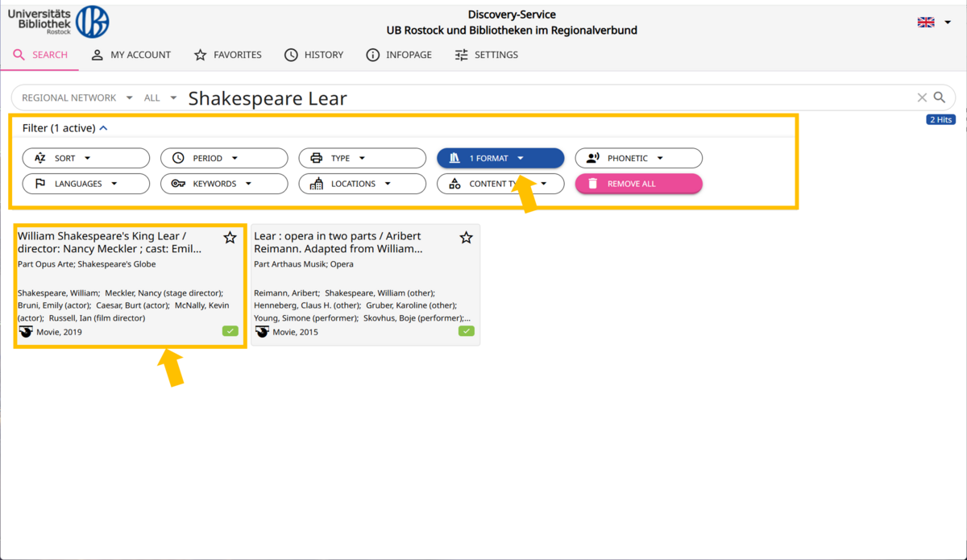Open the Content Type filter dropdown
The image size is (967, 560).
pyautogui.click(x=500, y=184)
